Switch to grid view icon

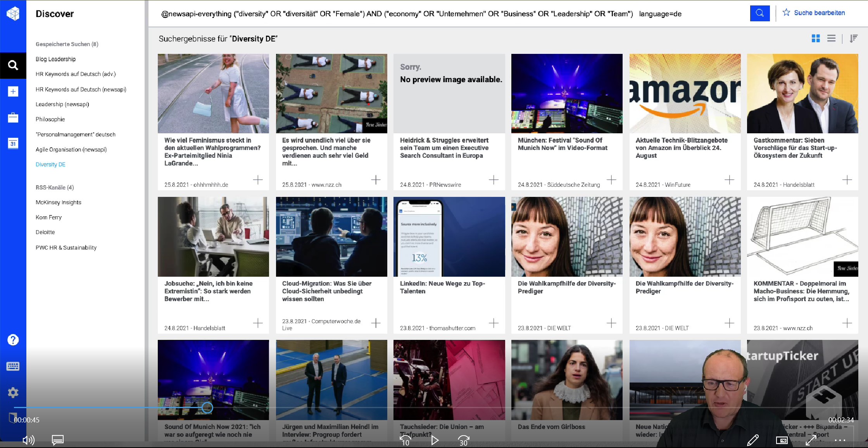point(816,38)
